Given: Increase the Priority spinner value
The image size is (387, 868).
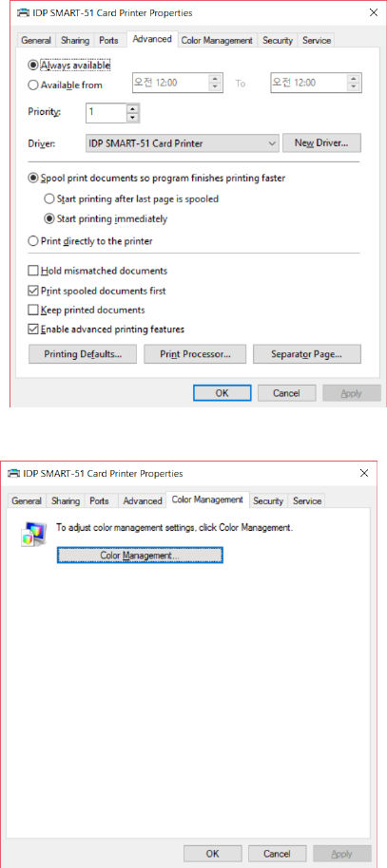Looking at the screenshot, I should click(132, 108).
